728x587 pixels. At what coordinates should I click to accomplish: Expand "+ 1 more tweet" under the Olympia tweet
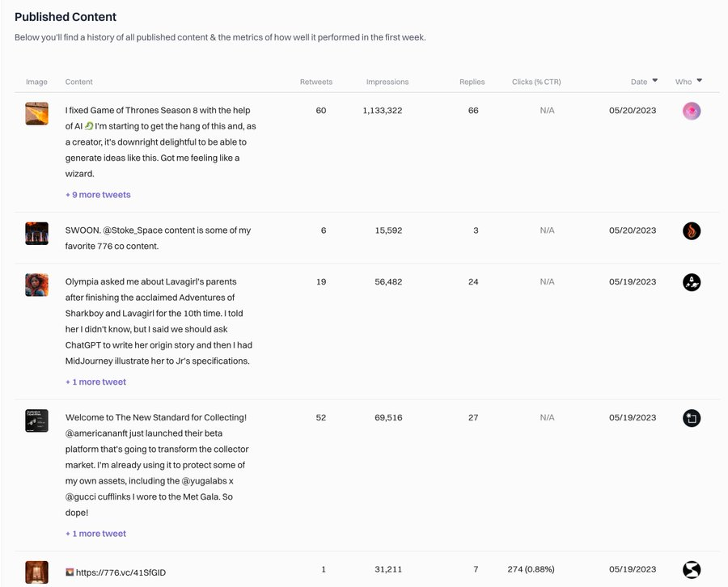(95, 382)
